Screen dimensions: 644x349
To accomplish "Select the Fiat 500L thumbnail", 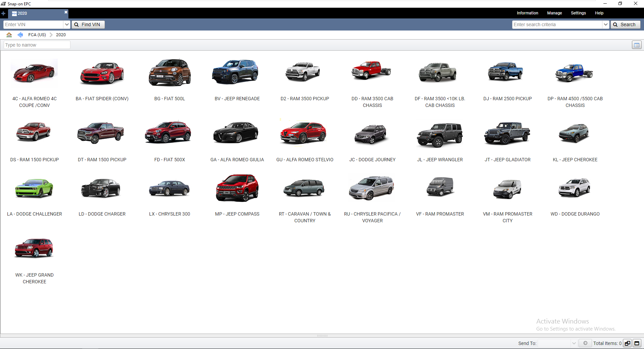I will (x=170, y=72).
